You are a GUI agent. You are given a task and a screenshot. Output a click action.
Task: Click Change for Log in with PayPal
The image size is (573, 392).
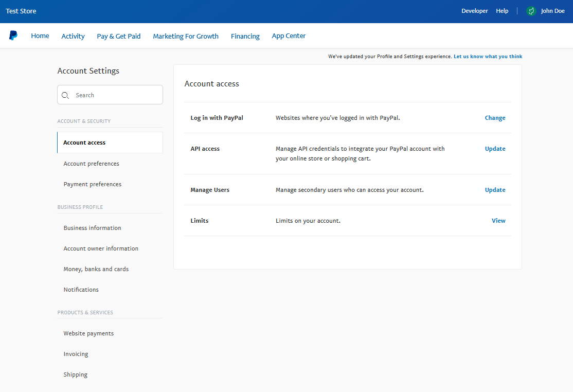pos(495,118)
